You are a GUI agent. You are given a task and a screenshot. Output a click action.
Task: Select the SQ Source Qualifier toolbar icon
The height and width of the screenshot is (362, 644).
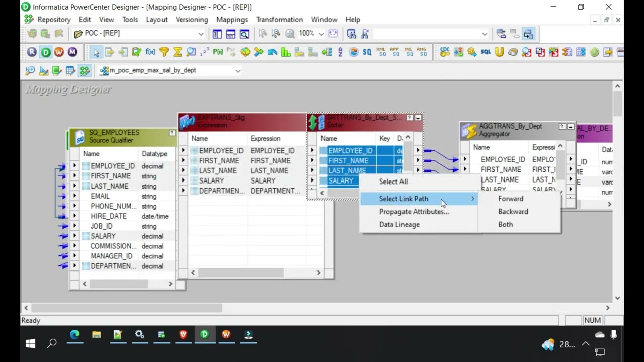coord(367,52)
